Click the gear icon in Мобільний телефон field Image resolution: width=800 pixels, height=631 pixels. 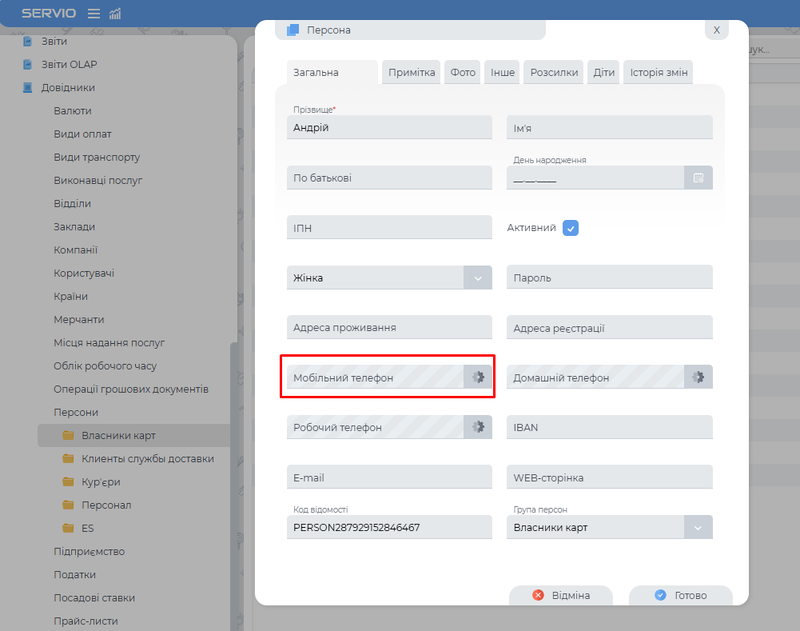(x=478, y=377)
